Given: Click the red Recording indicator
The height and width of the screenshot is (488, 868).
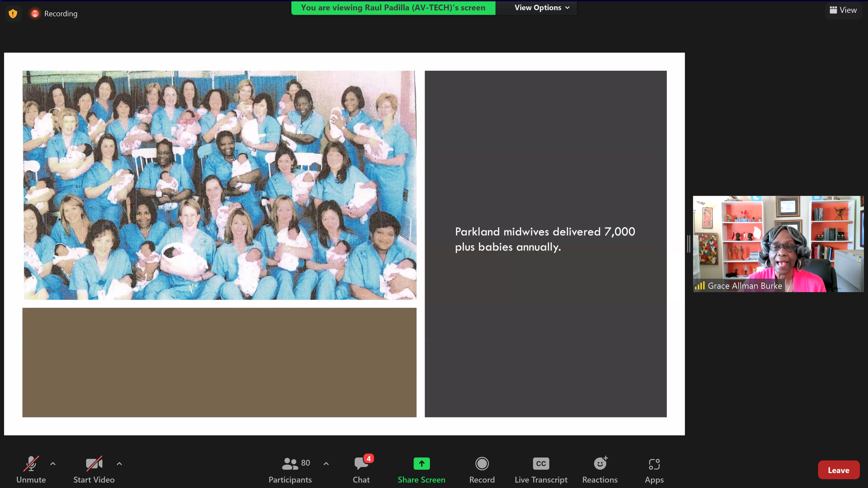Looking at the screenshot, I should [35, 14].
